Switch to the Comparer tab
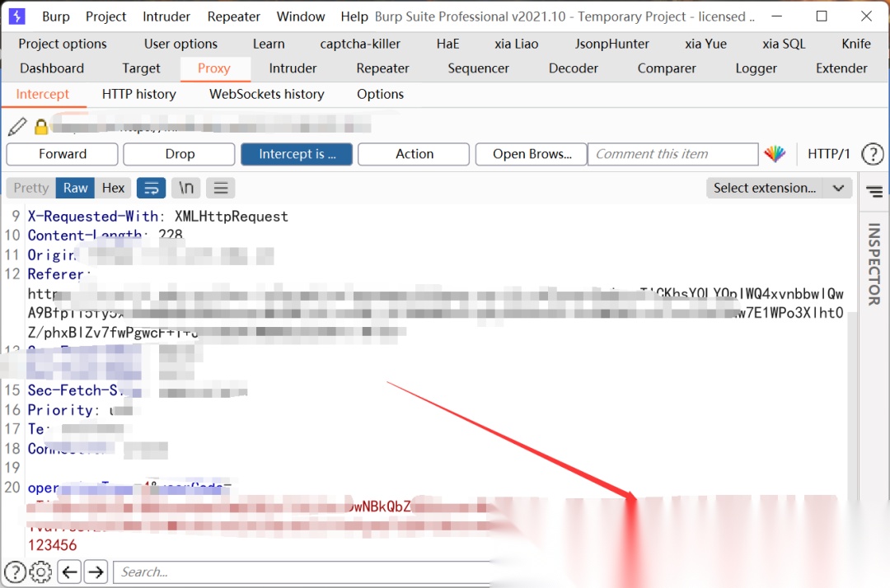The image size is (890, 588). [x=667, y=68]
